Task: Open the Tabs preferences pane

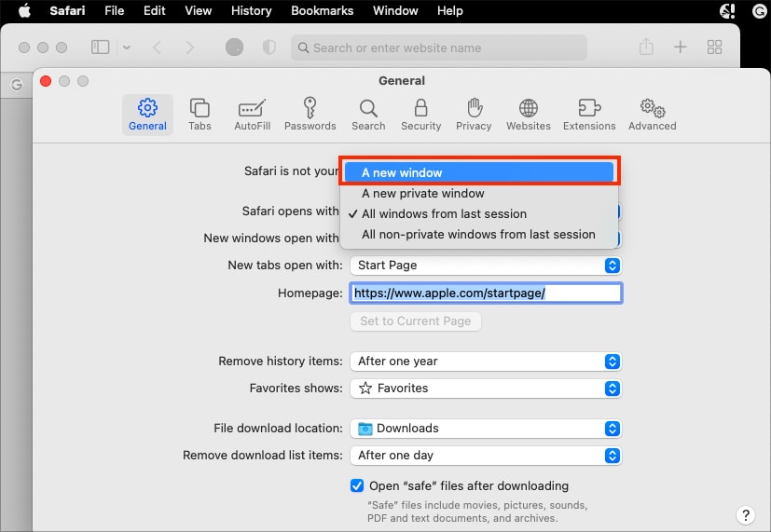Action: [x=200, y=115]
